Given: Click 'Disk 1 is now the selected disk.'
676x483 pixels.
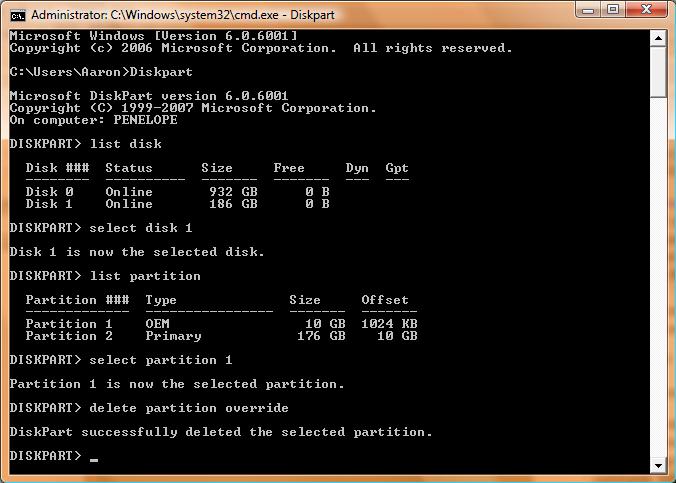Looking at the screenshot, I should [137, 252].
